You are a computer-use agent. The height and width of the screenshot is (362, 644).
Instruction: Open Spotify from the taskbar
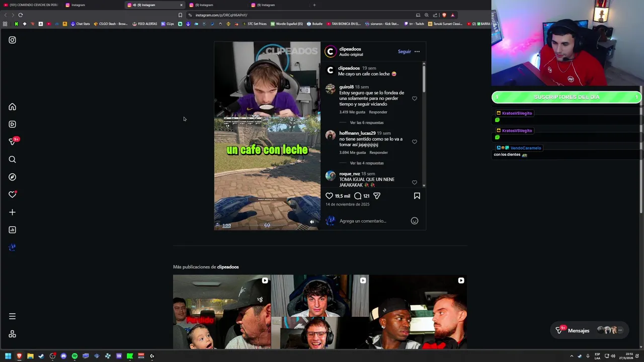click(74, 356)
